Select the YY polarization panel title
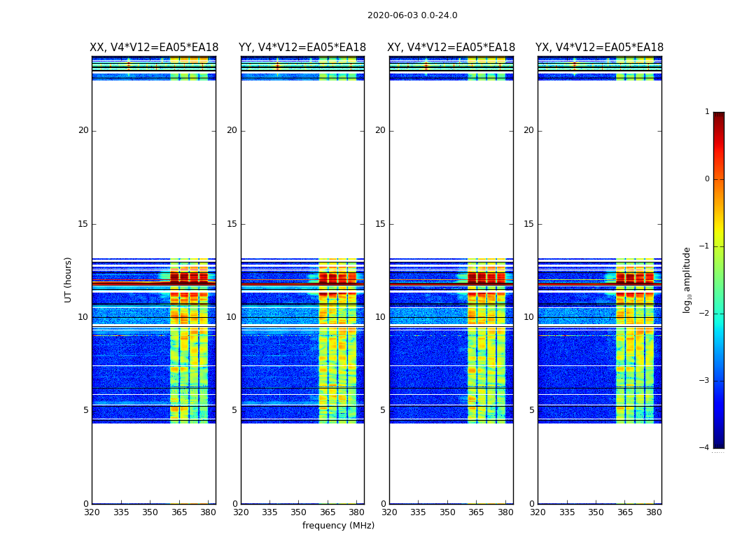 [302, 48]
